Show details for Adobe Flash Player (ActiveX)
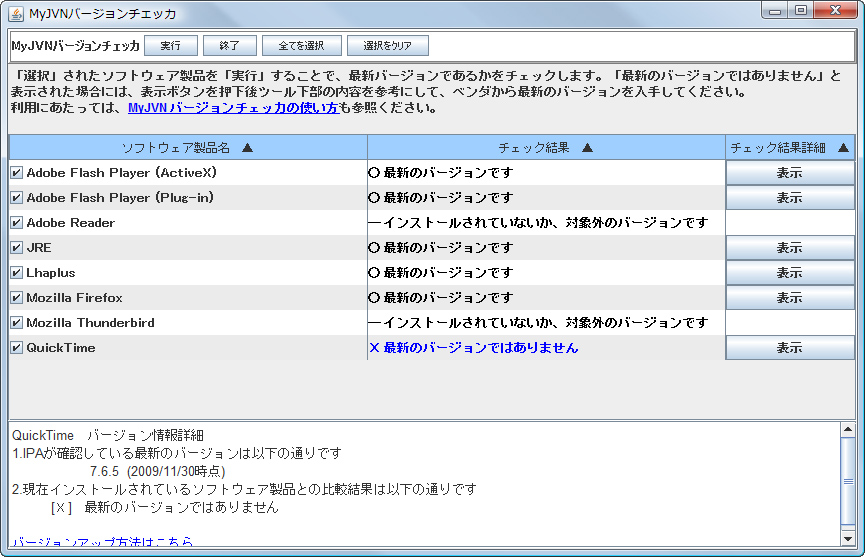865x557 pixels. 790,173
